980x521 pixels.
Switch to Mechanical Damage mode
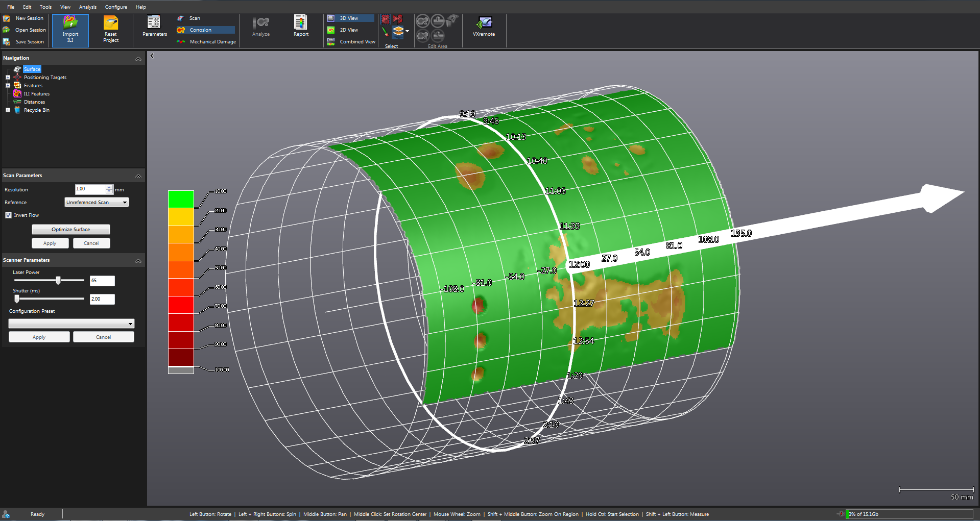(x=212, y=42)
